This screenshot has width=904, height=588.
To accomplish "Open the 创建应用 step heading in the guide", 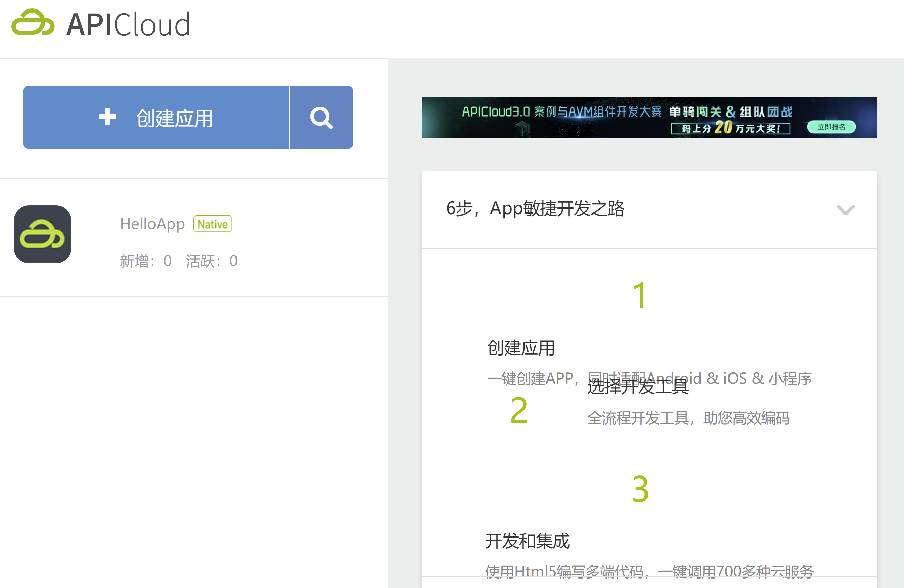I will (521, 348).
